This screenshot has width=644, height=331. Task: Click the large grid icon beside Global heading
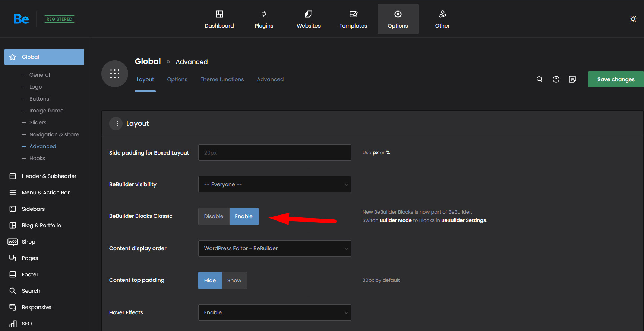[115, 74]
